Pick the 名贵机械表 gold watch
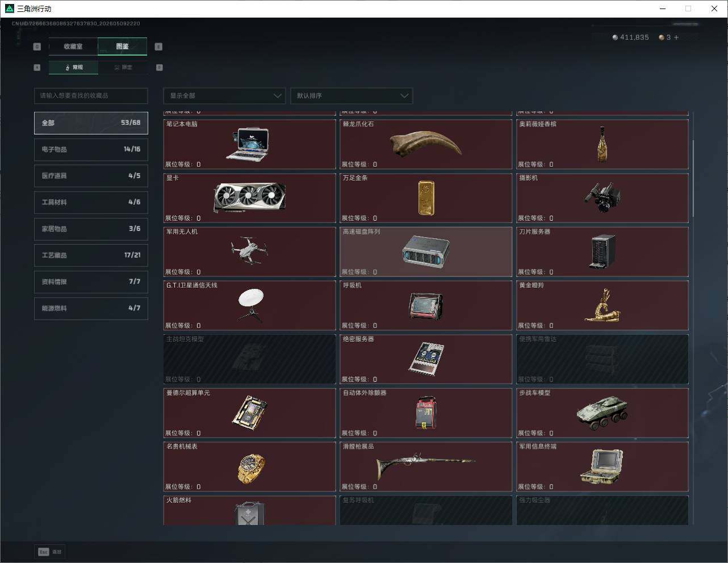This screenshot has height=563, width=728. pyautogui.click(x=250, y=467)
